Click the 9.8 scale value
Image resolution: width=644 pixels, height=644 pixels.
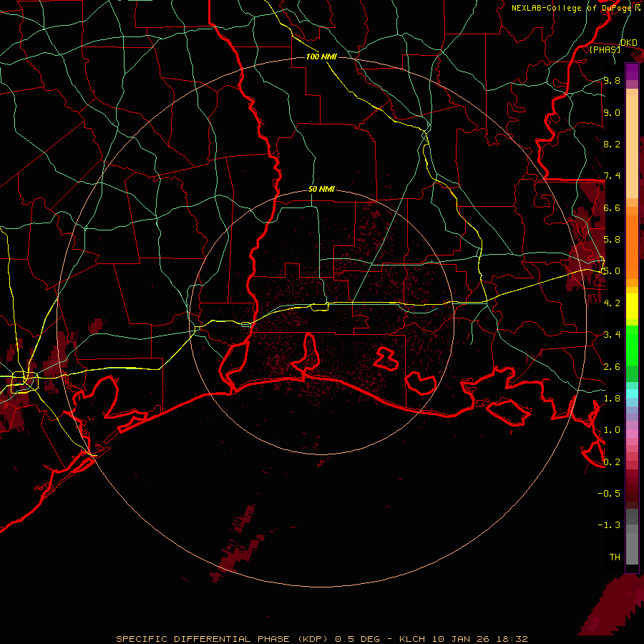tap(612, 80)
